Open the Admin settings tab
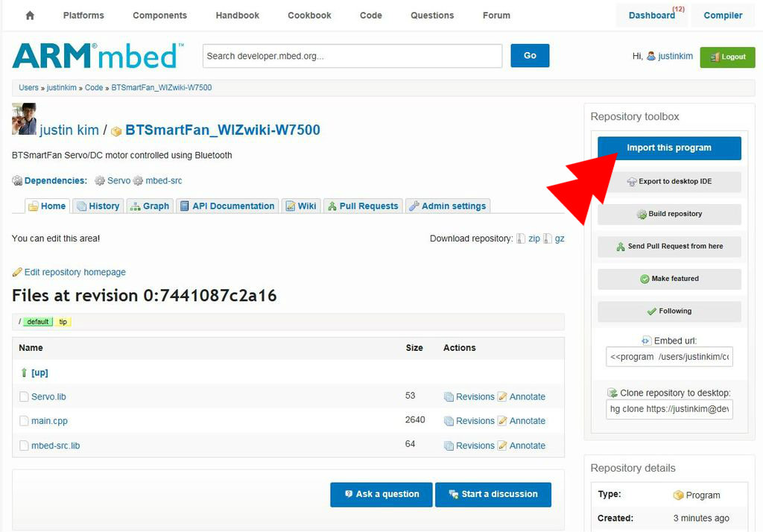Image resolution: width=763 pixels, height=532 pixels. point(448,206)
